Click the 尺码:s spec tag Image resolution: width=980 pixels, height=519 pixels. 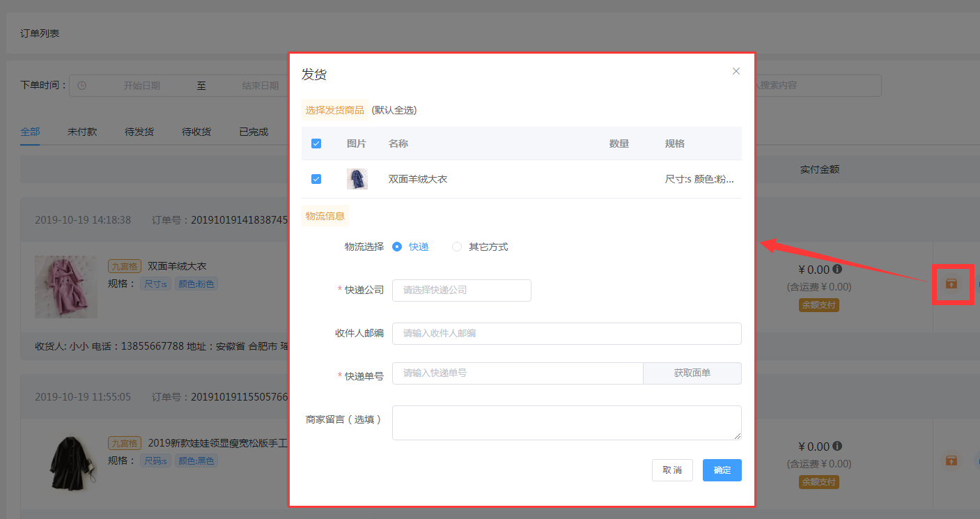click(x=155, y=460)
